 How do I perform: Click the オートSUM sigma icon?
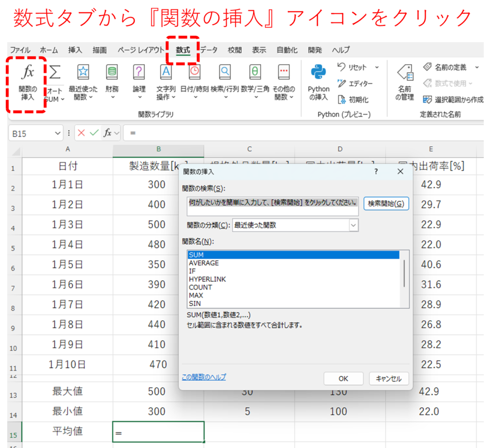point(55,73)
